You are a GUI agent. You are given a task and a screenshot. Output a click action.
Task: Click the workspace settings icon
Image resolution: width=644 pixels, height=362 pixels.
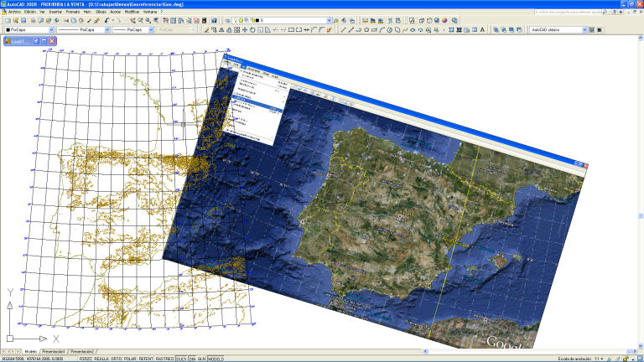coord(591,29)
